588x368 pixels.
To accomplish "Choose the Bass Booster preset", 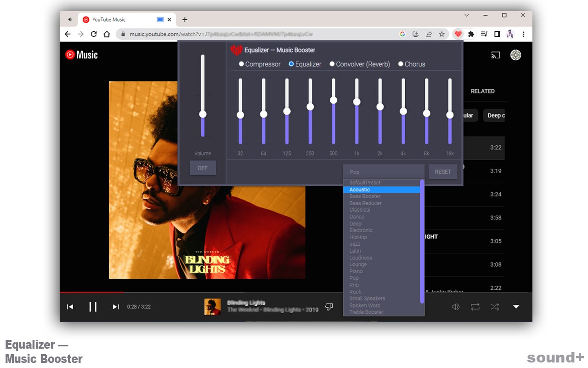I will (382, 196).
